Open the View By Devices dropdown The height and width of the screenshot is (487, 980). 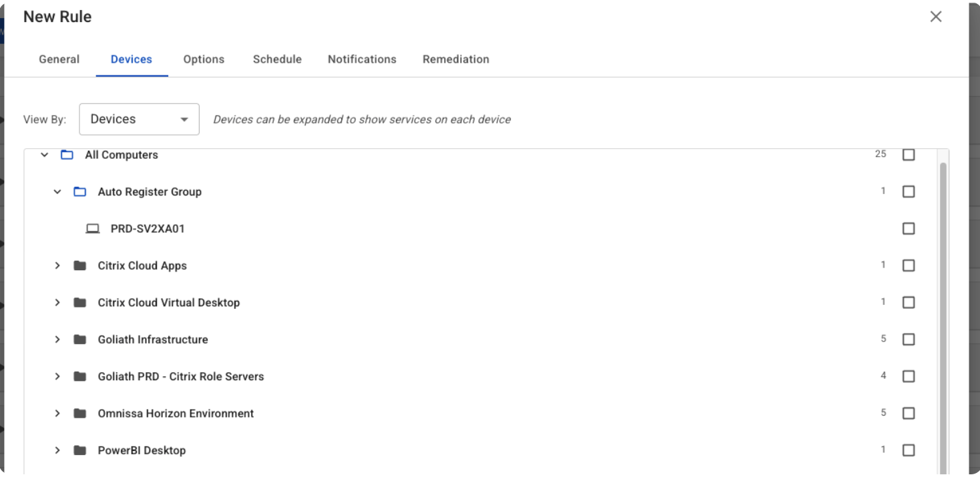point(139,119)
